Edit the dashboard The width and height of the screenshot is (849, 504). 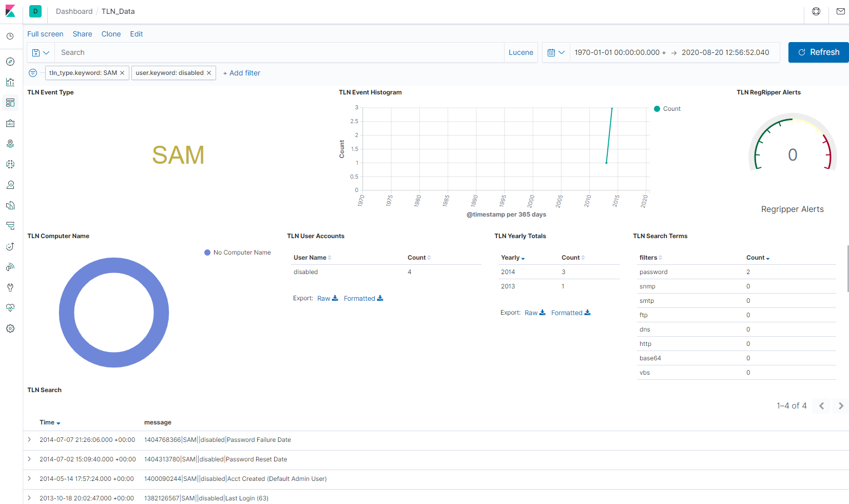point(136,34)
